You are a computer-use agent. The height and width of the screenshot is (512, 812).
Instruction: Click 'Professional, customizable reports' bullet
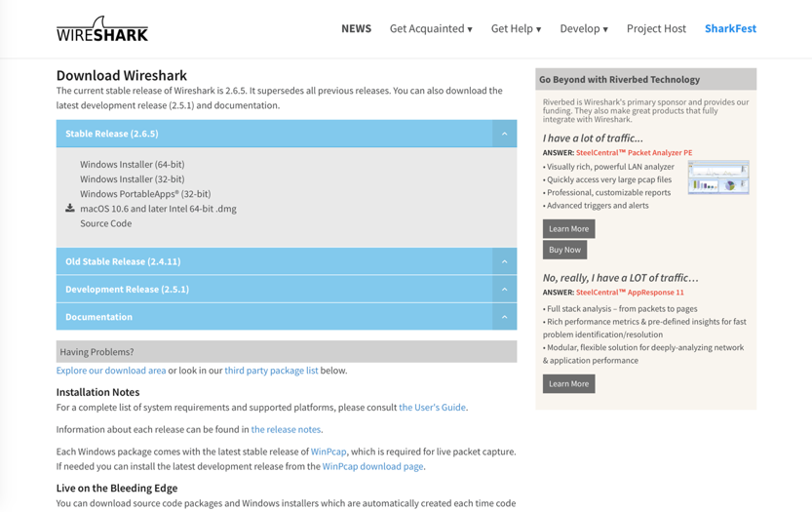[606, 193]
